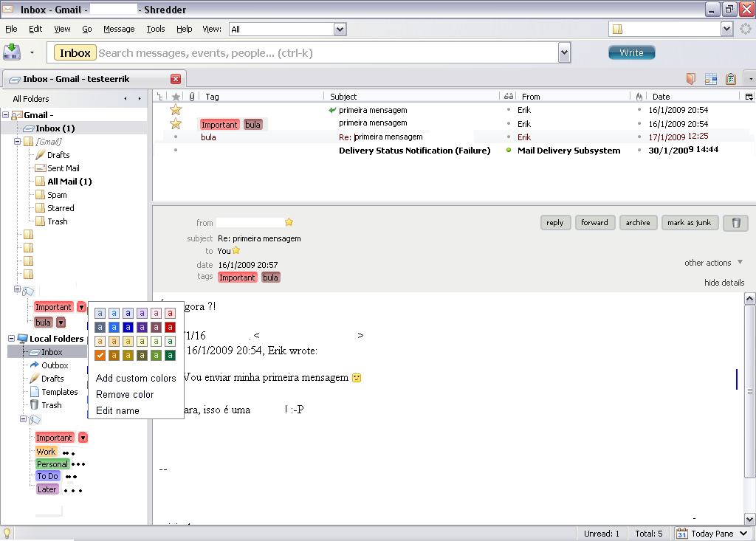This screenshot has width=756, height=541.
Task: Click the junk flame column header
Action: 639,97
